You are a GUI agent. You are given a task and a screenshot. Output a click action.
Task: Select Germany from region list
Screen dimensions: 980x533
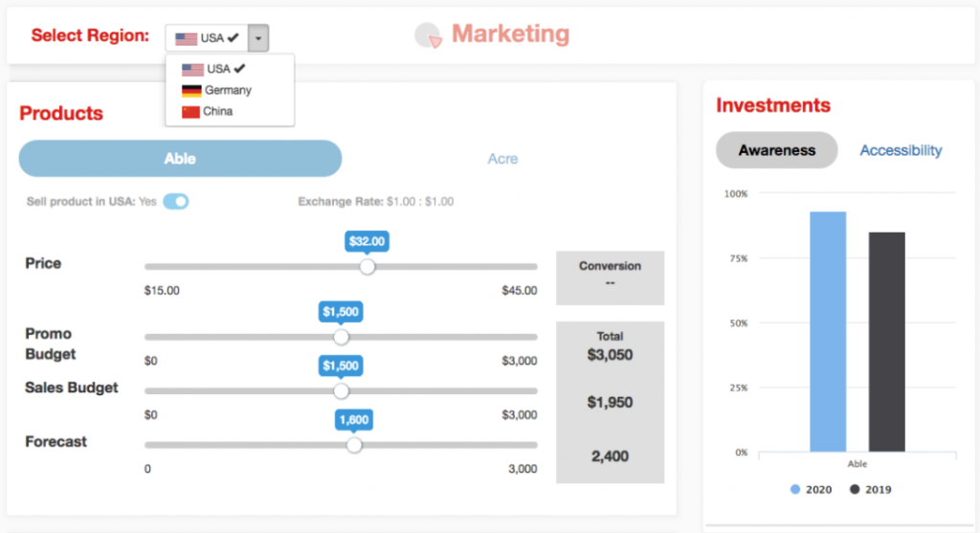point(227,90)
